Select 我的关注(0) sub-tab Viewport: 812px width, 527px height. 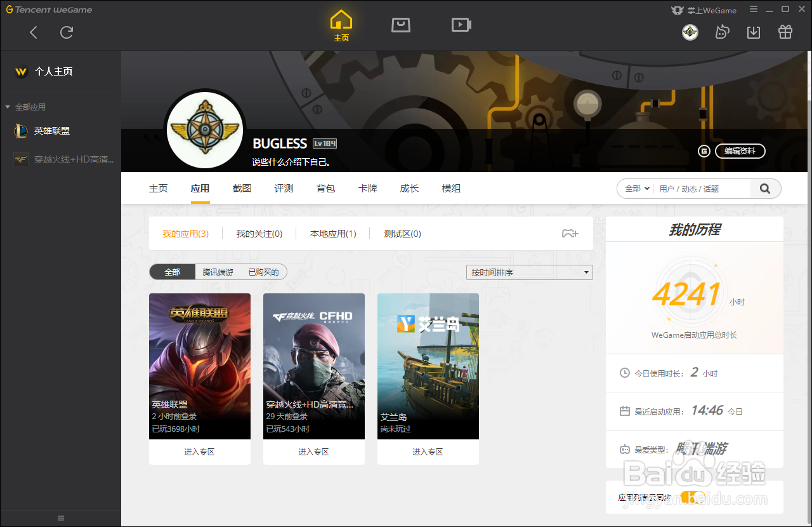(259, 234)
